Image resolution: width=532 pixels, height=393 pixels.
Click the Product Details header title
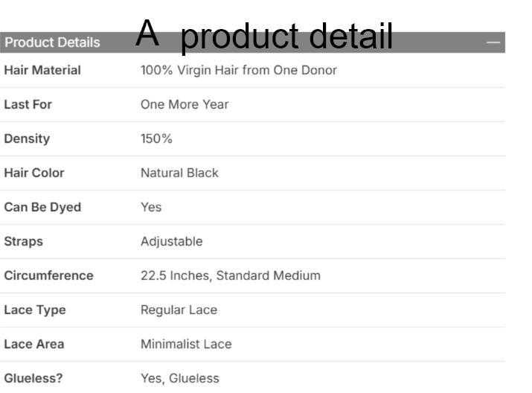(52, 42)
